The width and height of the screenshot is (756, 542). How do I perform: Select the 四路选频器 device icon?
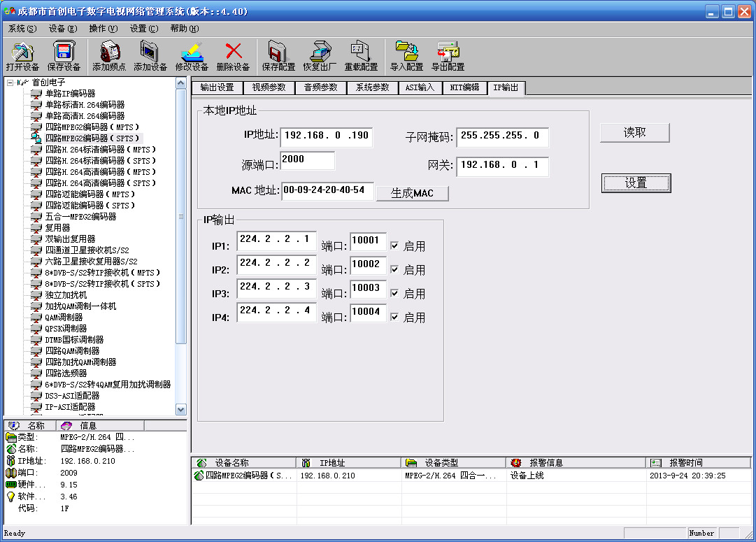36,373
